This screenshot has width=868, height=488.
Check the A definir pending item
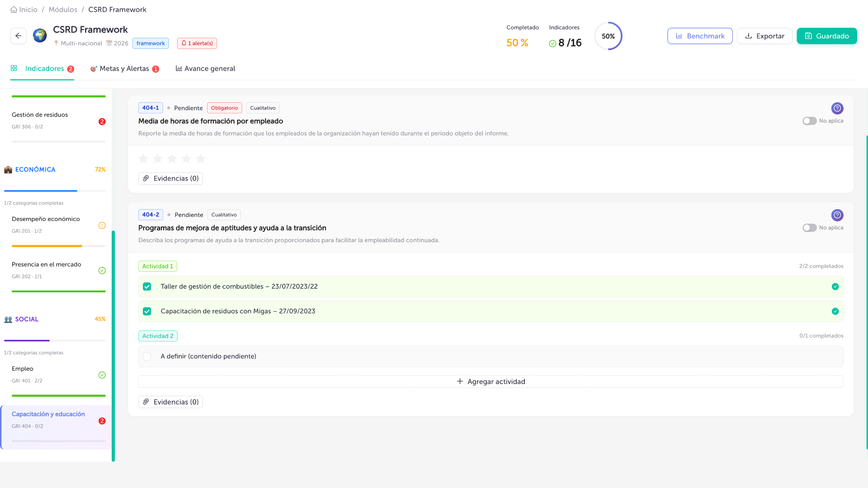[147, 357]
